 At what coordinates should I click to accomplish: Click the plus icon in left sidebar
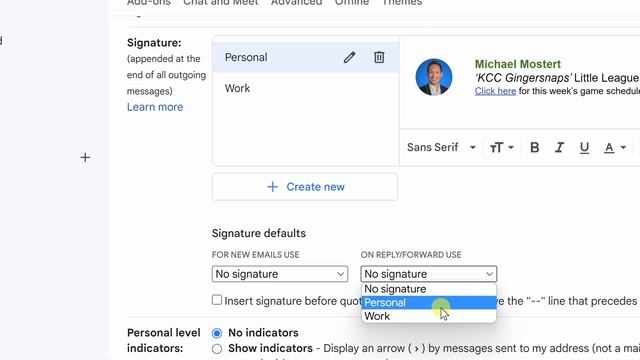click(x=85, y=158)
